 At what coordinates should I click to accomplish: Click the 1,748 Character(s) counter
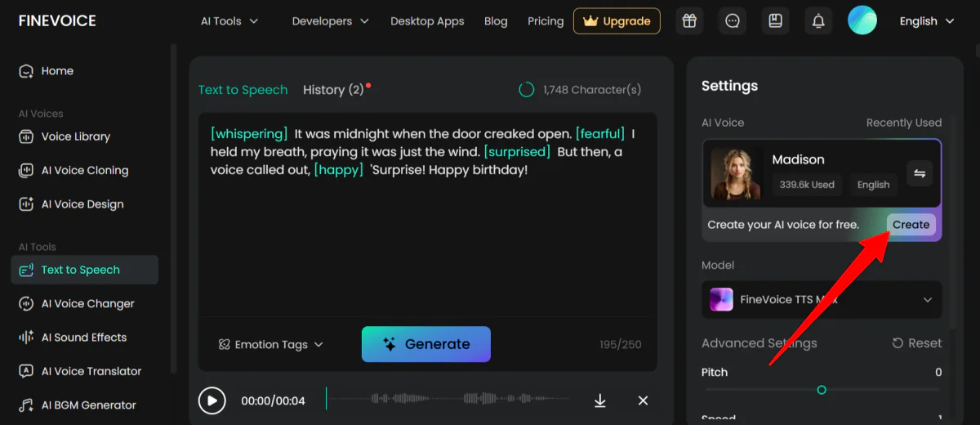[592, 90]
